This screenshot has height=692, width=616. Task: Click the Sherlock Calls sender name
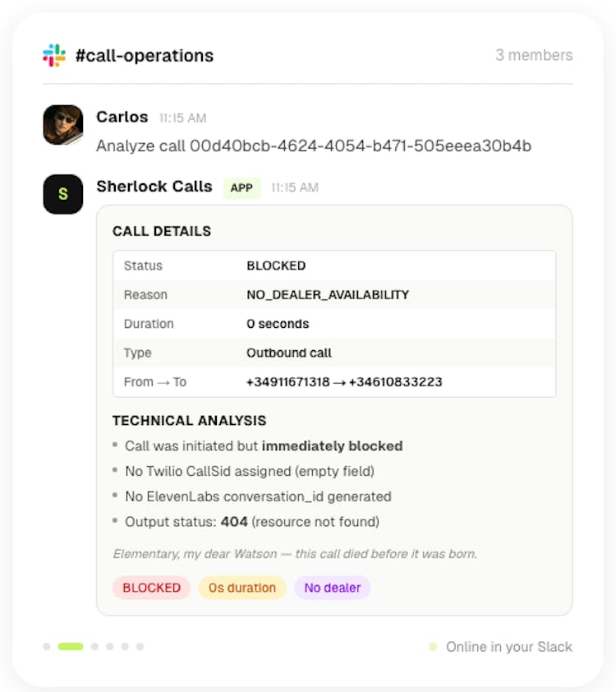154,187
